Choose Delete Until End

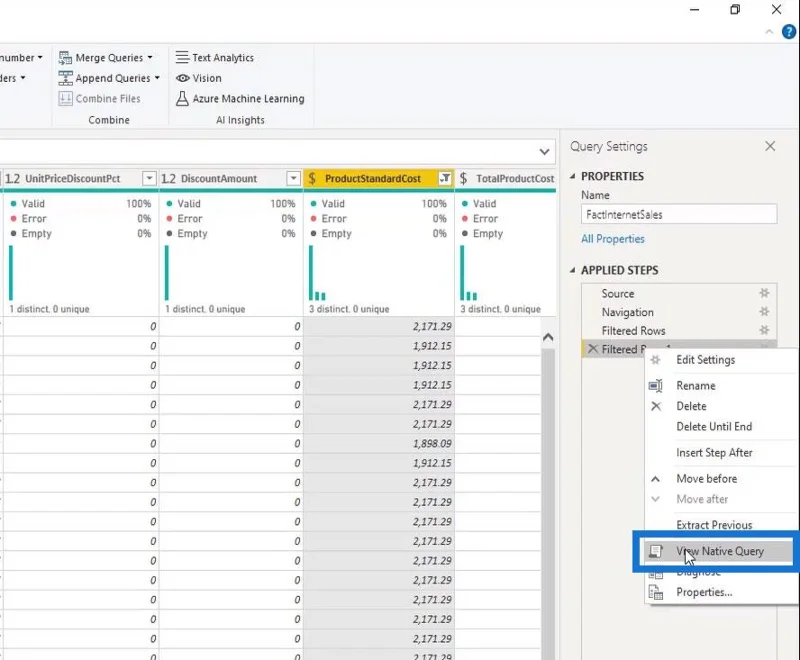(714, 426)
